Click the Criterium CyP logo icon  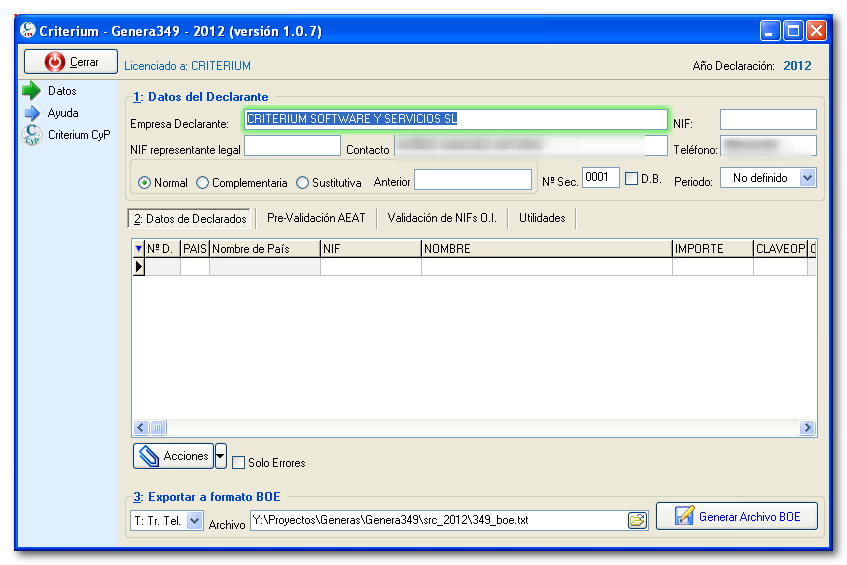coord(31,135)
